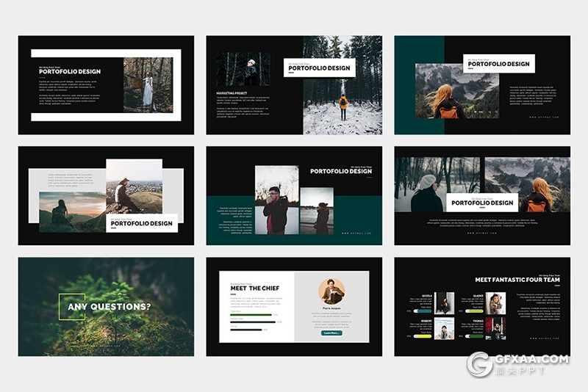Click Gladice's team member photo
The width and height of the screenshot is (588, 392).
[495, 303]
